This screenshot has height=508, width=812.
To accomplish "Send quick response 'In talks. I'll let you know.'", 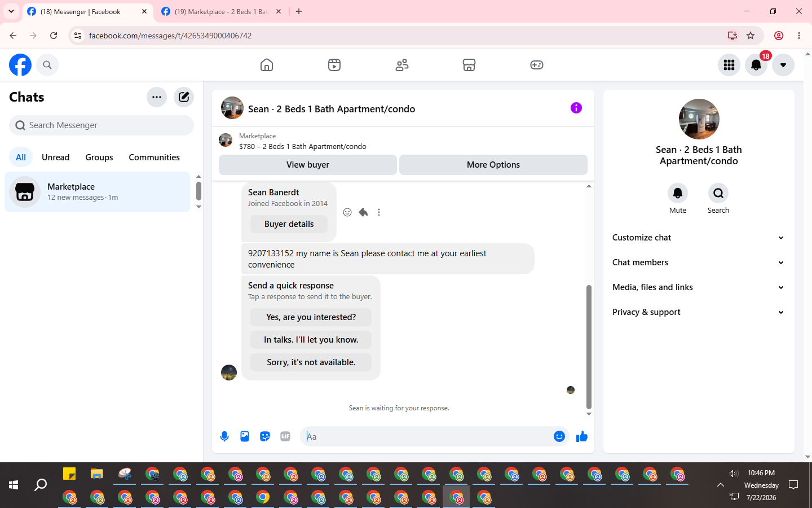I will point(311,340).
